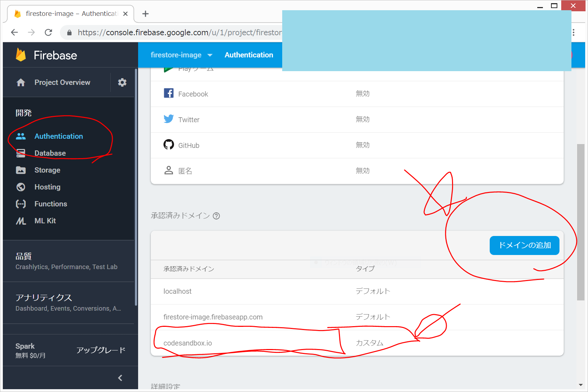The width and height of the screenshot is (588, 392).
Task: Open project settings gear icon
Action: [x=122, y=82]
